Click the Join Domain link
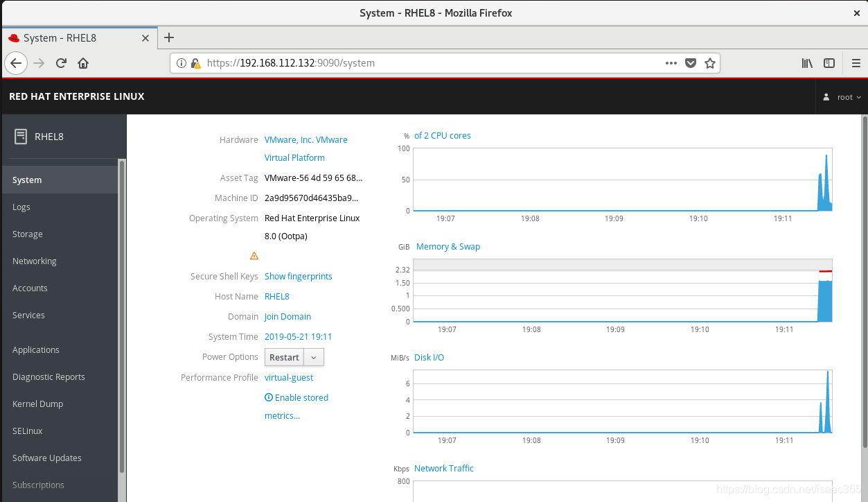Screen dimensions: 868x502 288,316
